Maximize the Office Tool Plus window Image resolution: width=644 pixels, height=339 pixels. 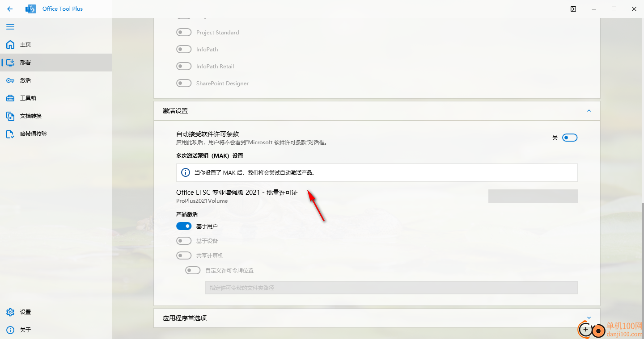(614, 9)
